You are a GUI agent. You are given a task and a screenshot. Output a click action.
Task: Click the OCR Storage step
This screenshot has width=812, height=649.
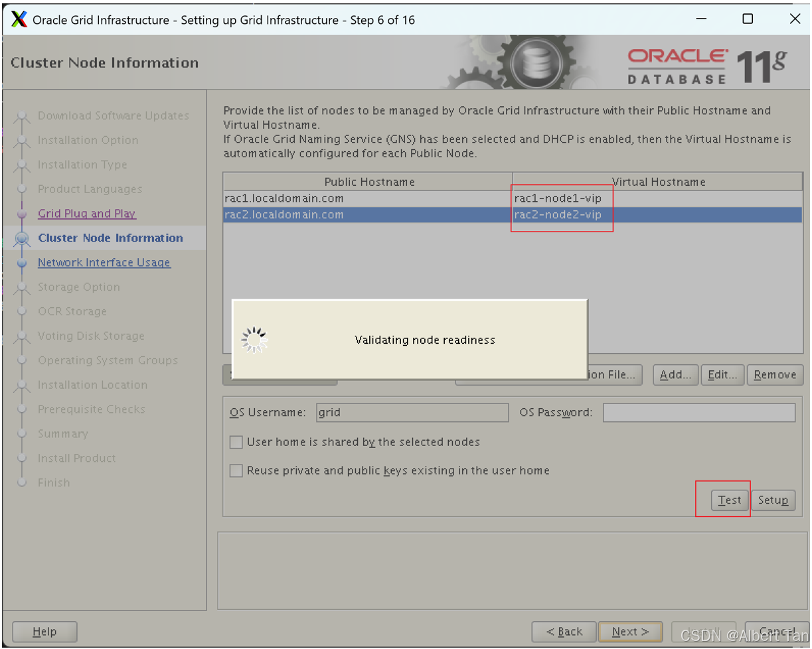click(x=72, y=312)
